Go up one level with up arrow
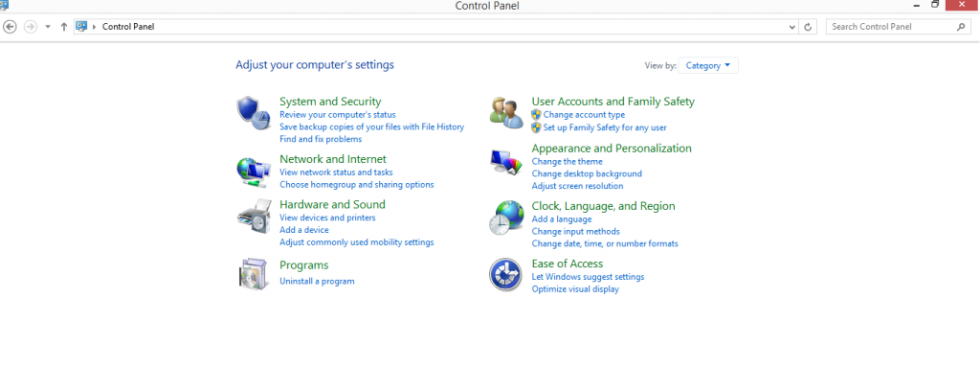This screenshot has height=390, width=980. [64, 26]
